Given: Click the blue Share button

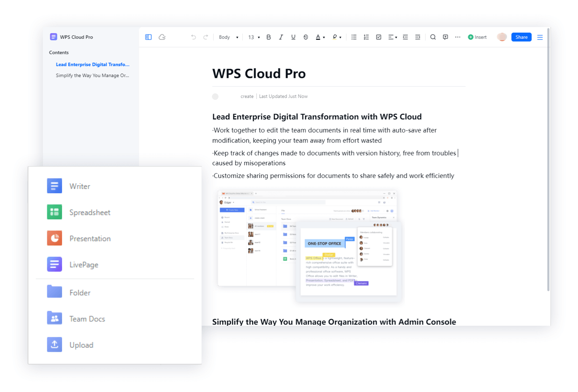Looking at the screenshot, I should (x=522, y=37).
